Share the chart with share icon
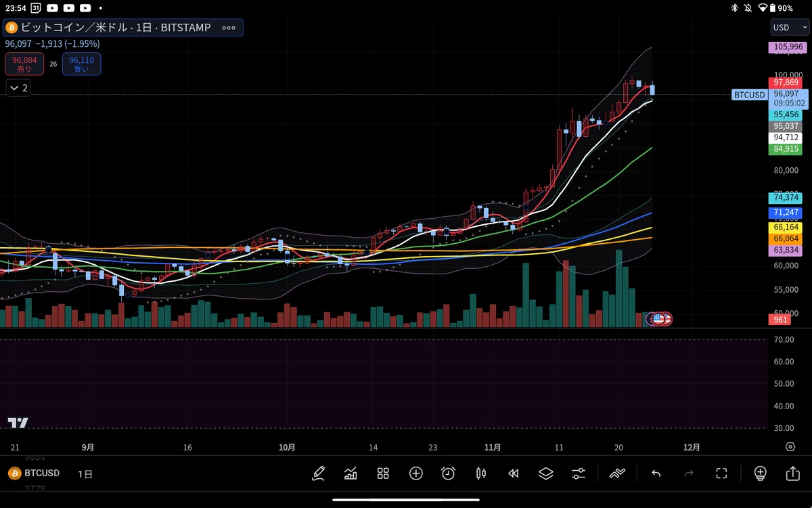The height and width of the screenshot is (508, 812). [x=792, y=473]
